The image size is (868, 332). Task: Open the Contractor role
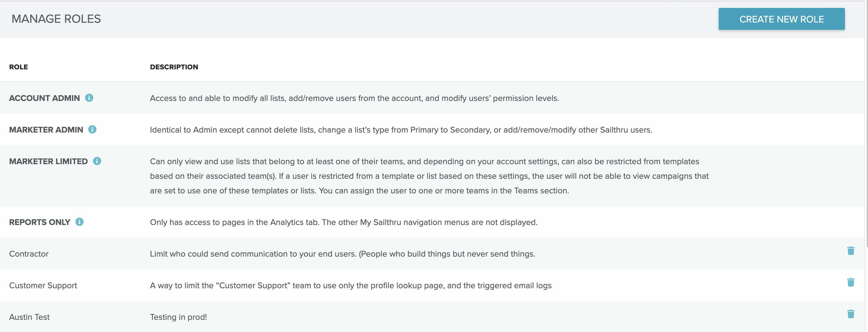coord(29,254)
